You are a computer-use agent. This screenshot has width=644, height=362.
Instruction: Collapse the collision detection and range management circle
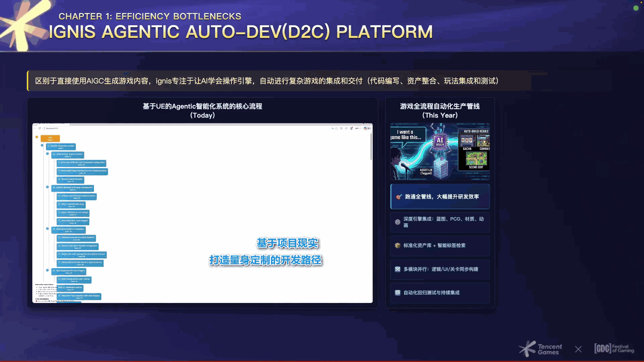coord(47,187)
